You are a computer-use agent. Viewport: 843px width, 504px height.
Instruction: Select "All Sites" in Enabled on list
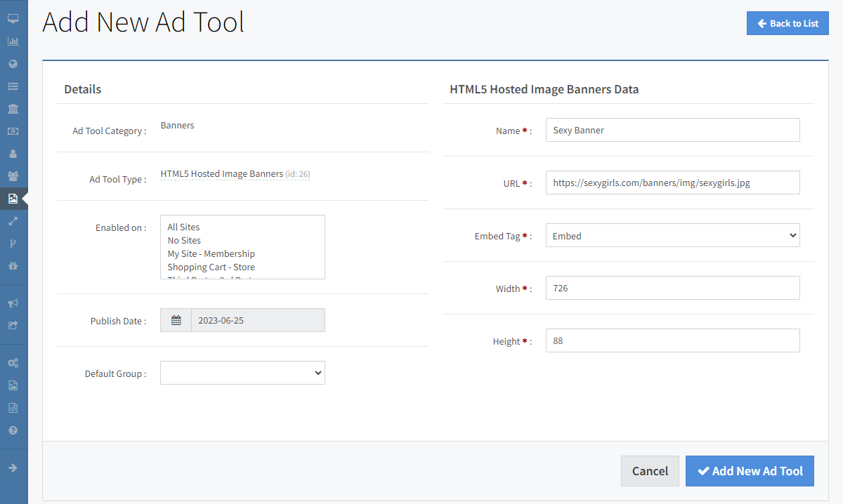pos(184,227)
